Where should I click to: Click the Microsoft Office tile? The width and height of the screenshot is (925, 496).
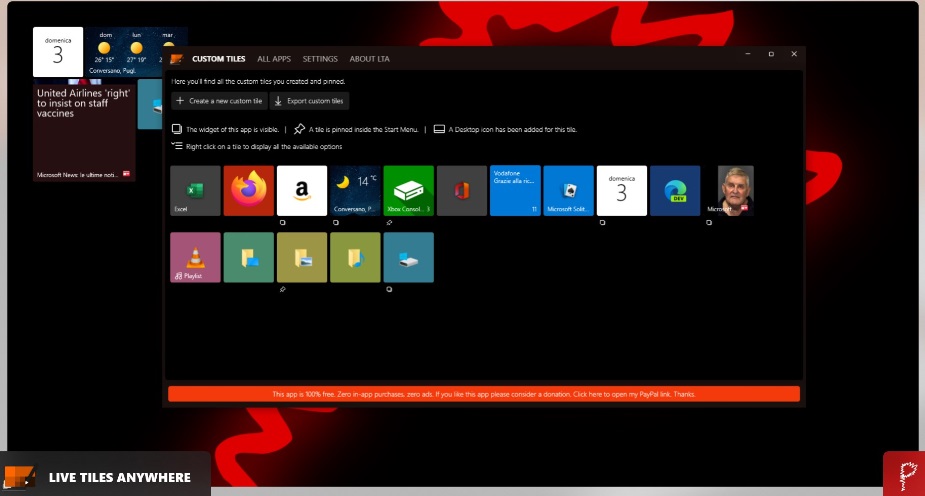pyautogui.click(x=462, y=190)
